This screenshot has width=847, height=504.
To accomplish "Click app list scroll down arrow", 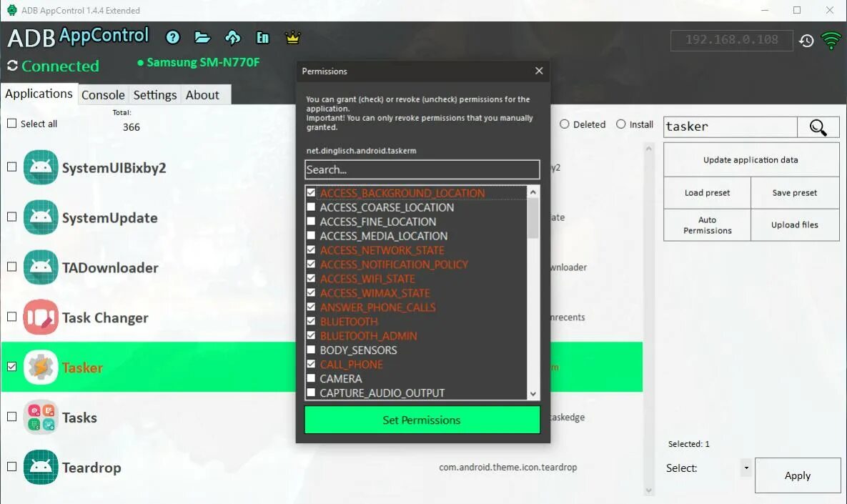I will [x=649, y=490].
